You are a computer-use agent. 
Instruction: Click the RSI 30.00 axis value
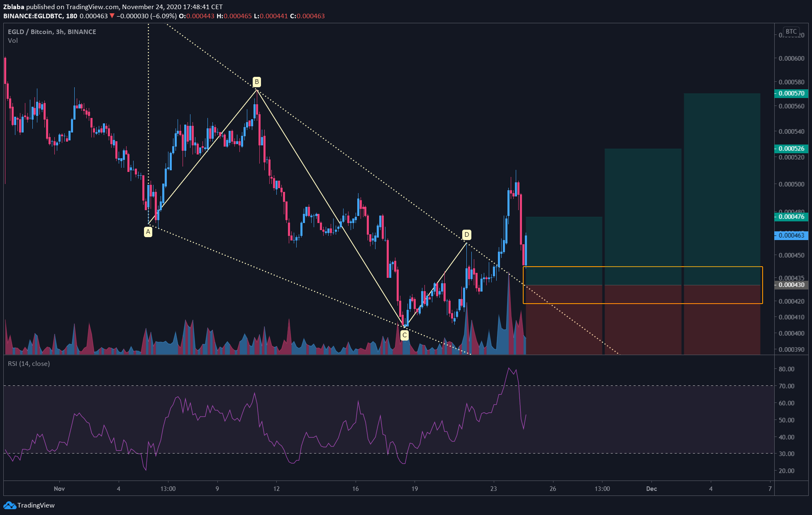pyautogui.click(x=786, y=454)
